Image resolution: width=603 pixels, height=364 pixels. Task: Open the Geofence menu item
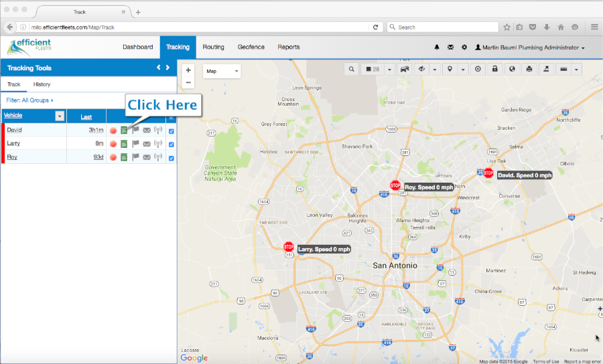(x=251, y=47)
